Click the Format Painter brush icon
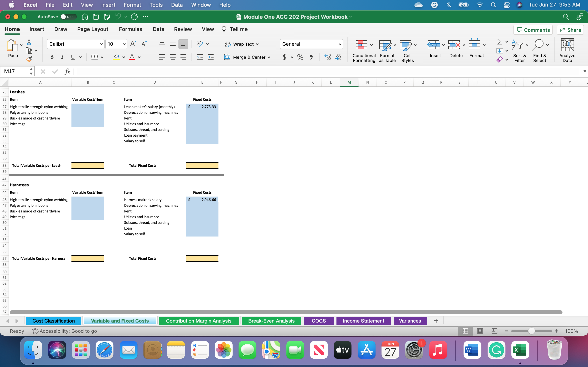The height and width of the screenshot is (367, 588). point(29,59)
